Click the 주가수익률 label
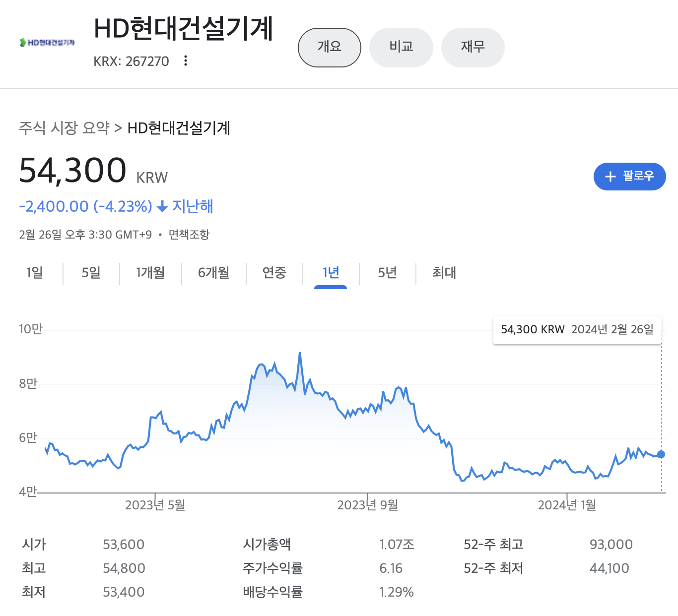 273,568
